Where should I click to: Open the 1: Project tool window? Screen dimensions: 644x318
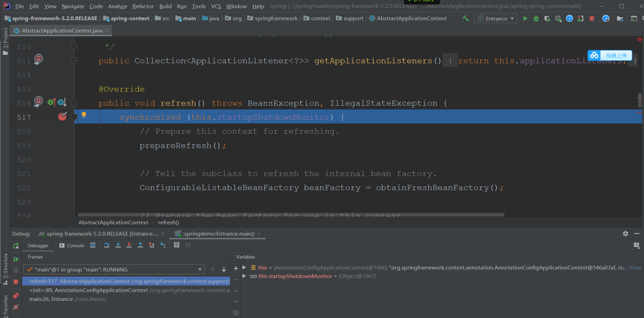click(x=5, y=41)
